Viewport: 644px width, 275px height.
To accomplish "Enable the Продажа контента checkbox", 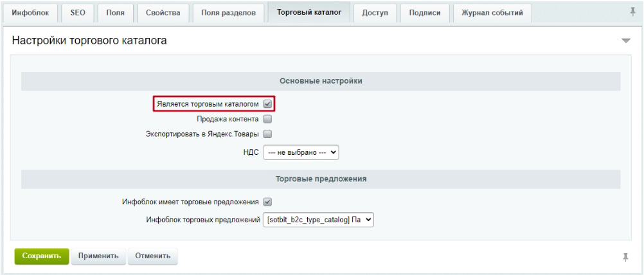I will tap(268, 119).
